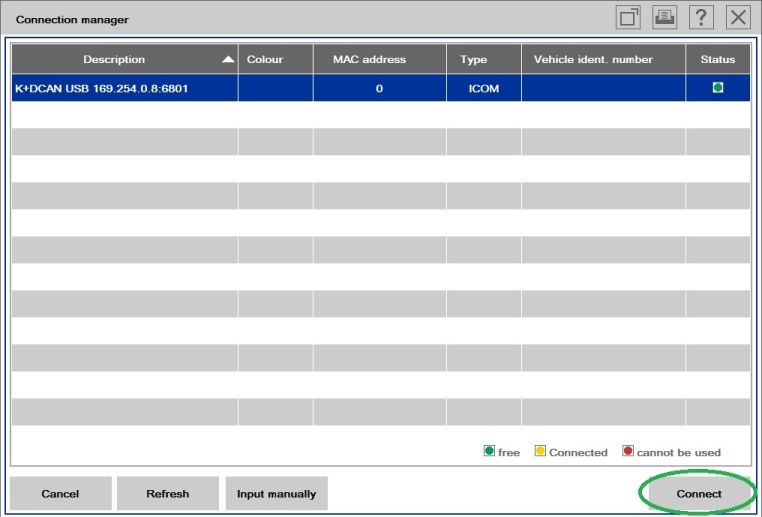Screen dimensions: 762x517
Task: Sort table by Colour column header
Action: [265, 60]
